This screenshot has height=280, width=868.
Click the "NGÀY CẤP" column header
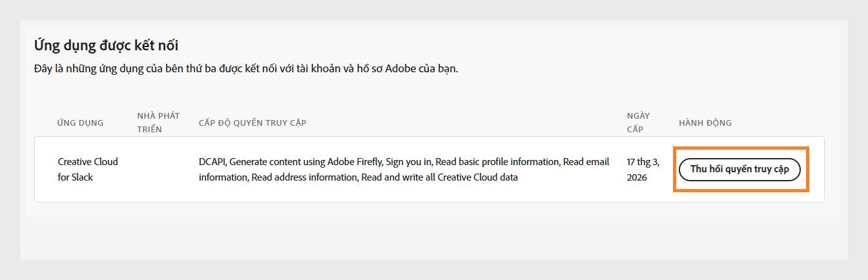pyautogui.click(x=638, y=123)
